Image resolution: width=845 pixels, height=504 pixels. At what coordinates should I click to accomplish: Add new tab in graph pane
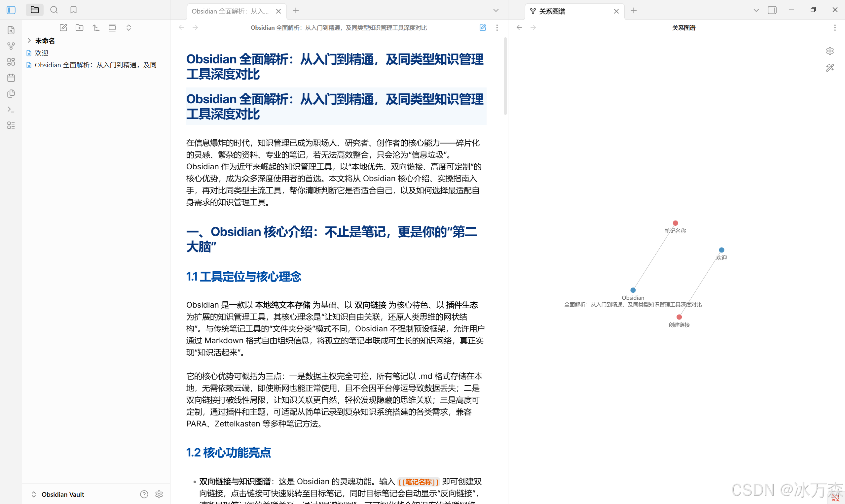coord(634,11)
